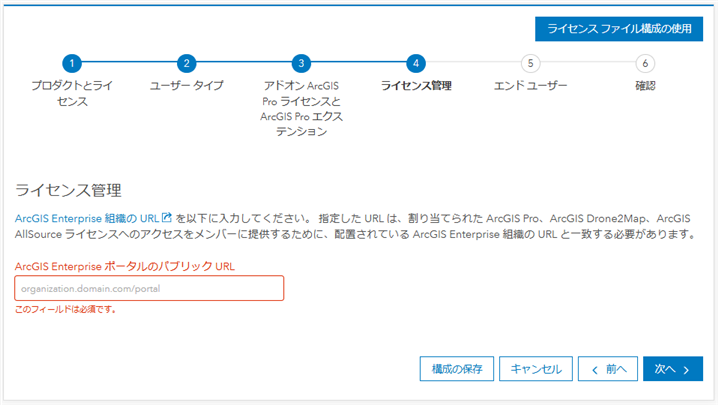Select step 3 circle for add-on ArcGIS Pro licenses
Screen dimensions: 718x405
pyautogui.click(x=301, y=63)
